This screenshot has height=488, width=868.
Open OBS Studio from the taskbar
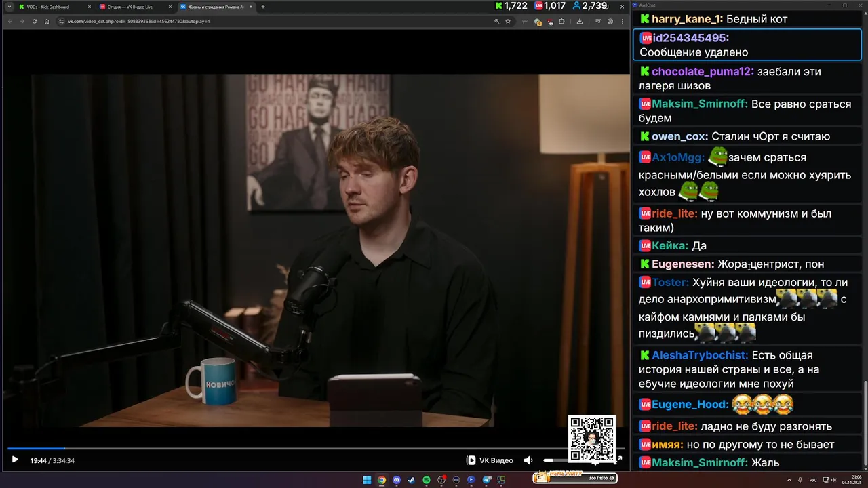pos(441,480)
